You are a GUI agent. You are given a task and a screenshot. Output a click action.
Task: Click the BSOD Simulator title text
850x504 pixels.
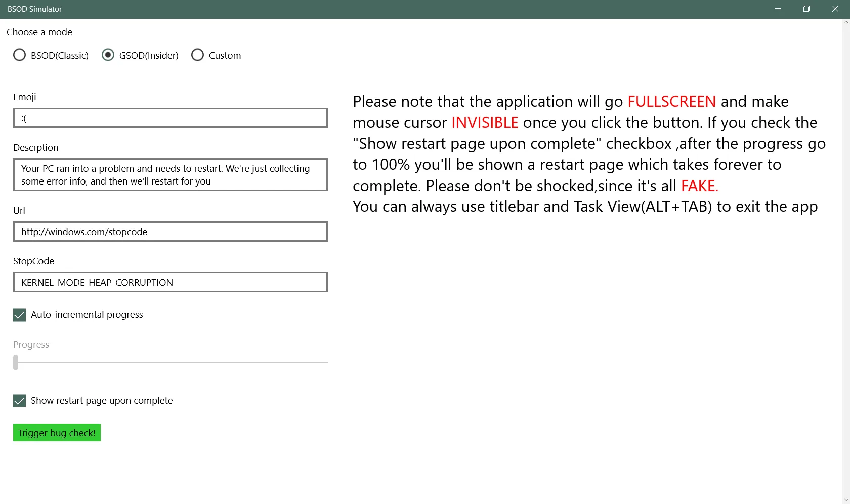click(x=34, y=9)
